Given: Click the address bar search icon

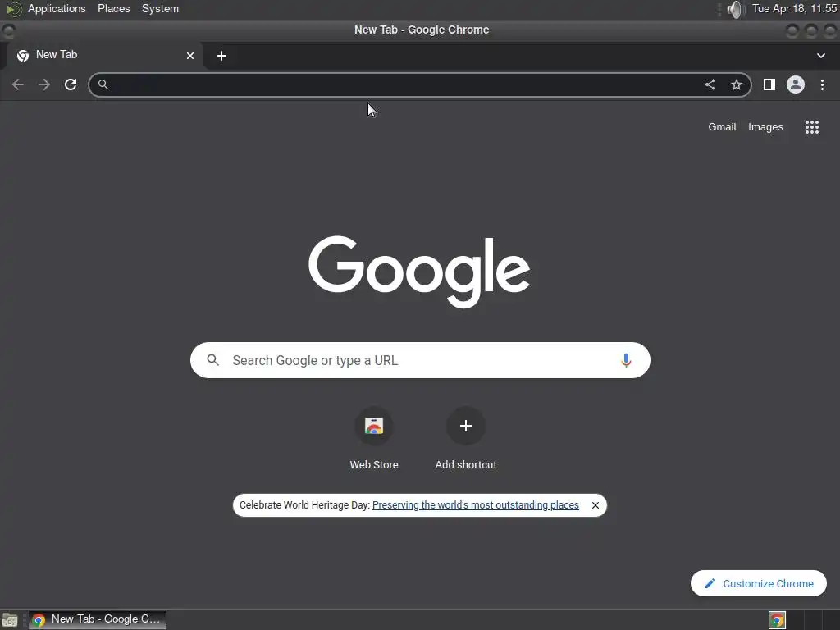Looking at the screenshot, I should pos(103,84).
